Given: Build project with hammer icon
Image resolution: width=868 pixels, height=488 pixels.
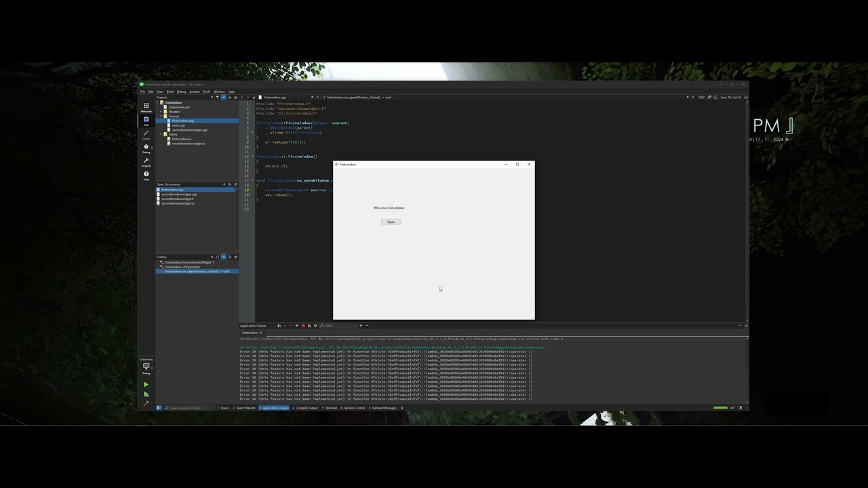Looking at the screenshot, I should click(146, 403).
